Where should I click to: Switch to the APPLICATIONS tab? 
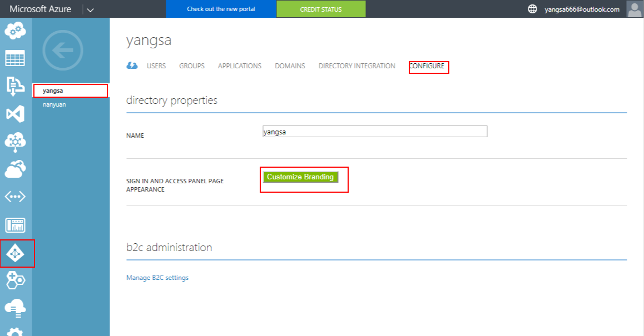tap(240, 66)
